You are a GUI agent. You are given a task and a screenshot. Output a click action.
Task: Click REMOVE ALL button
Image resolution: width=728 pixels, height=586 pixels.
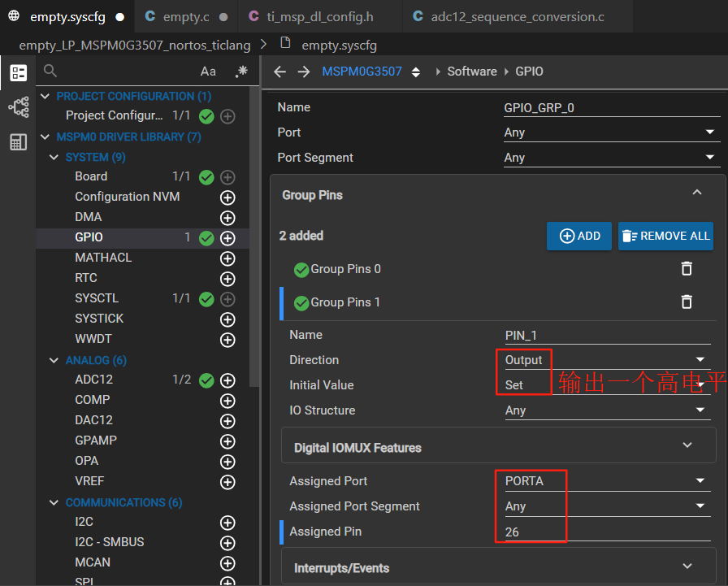coord(665,236)
